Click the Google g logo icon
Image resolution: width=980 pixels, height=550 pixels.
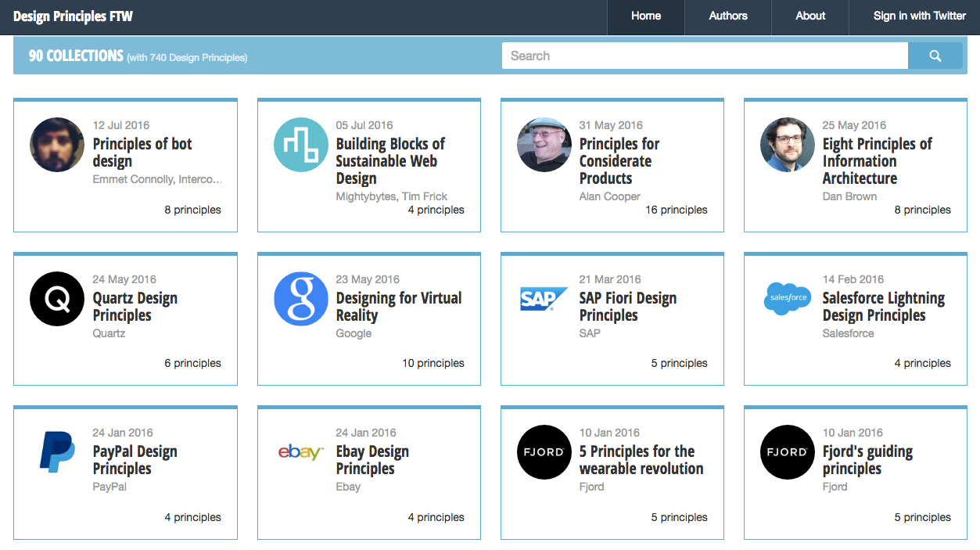pyautogui.click(x=300, y=299)
